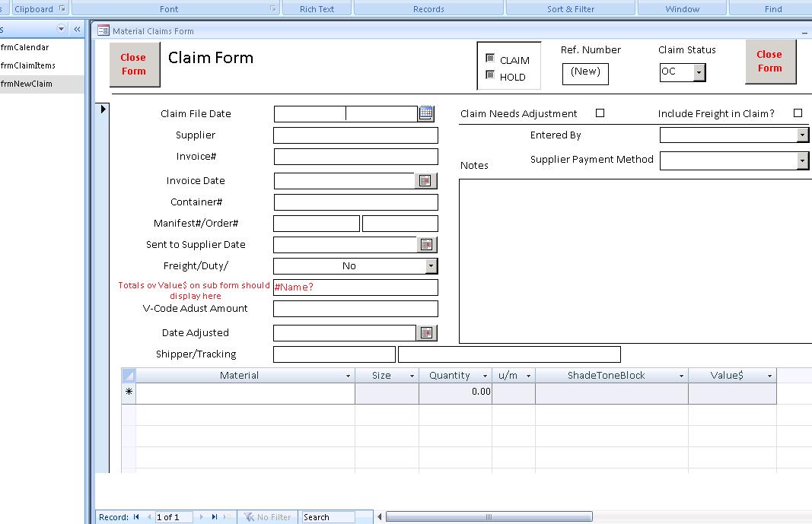This screenshot has width=812, height=524.
Task: Go to first record in navigation bar
Action: (136, 517)
